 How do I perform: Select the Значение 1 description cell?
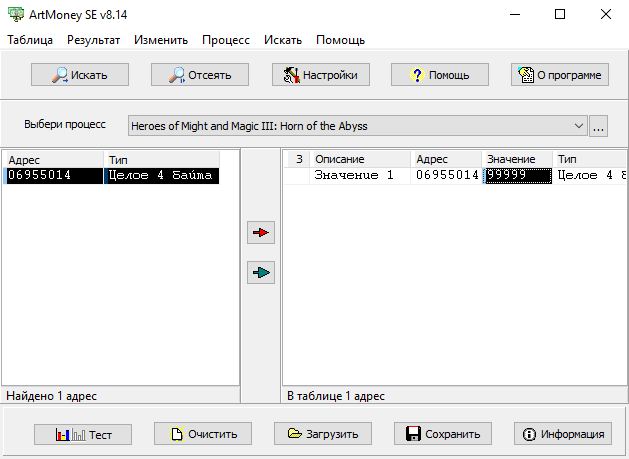360,176
